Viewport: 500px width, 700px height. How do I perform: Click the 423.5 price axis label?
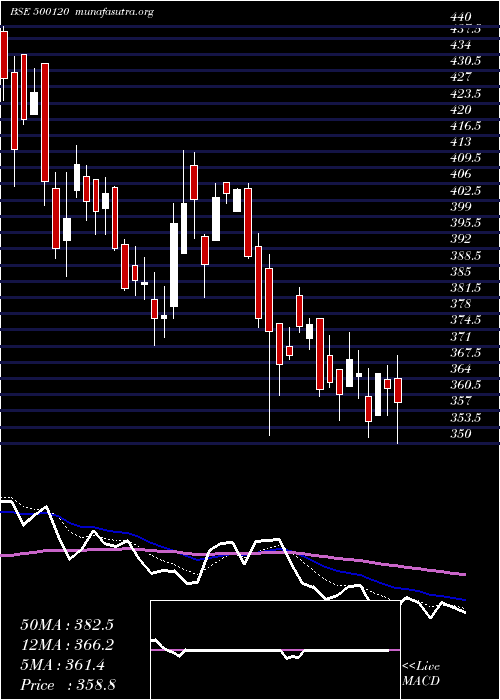[x=466, y=93]
